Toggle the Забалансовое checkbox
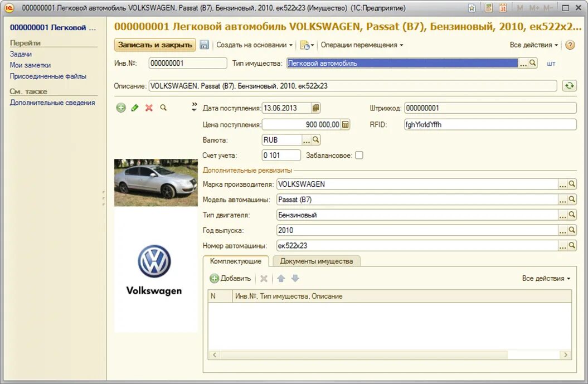588x384 pixels. coord(359,155)
